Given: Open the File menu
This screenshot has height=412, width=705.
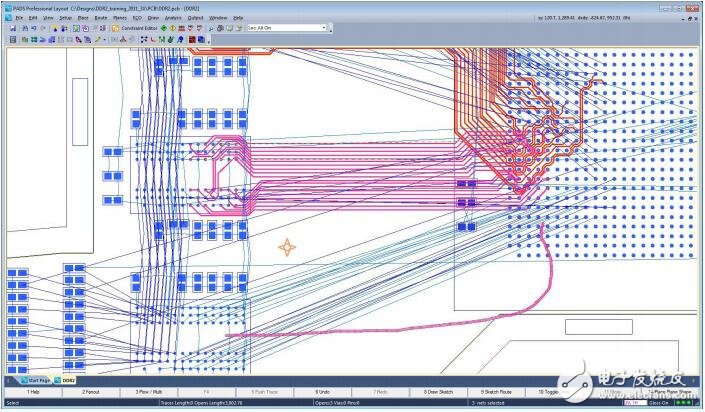Looking at the screenshot, I should click(x=19, y=18).
